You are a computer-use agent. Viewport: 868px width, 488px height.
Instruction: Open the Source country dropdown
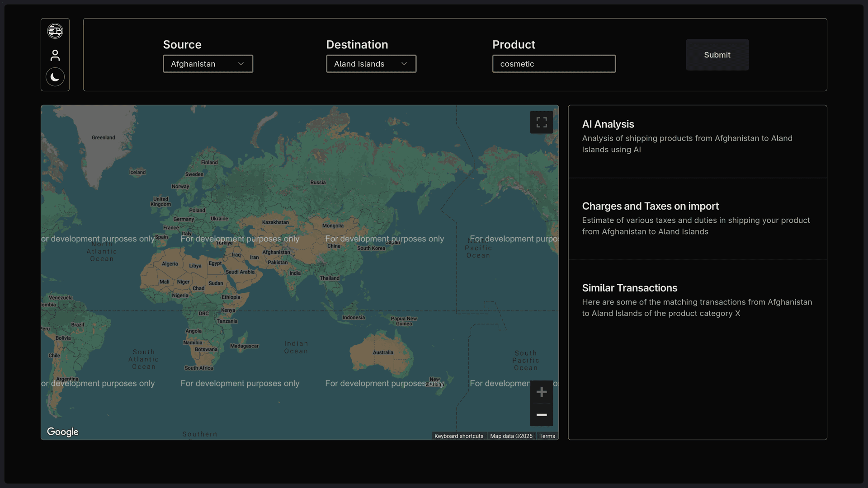tap(208, 64)
